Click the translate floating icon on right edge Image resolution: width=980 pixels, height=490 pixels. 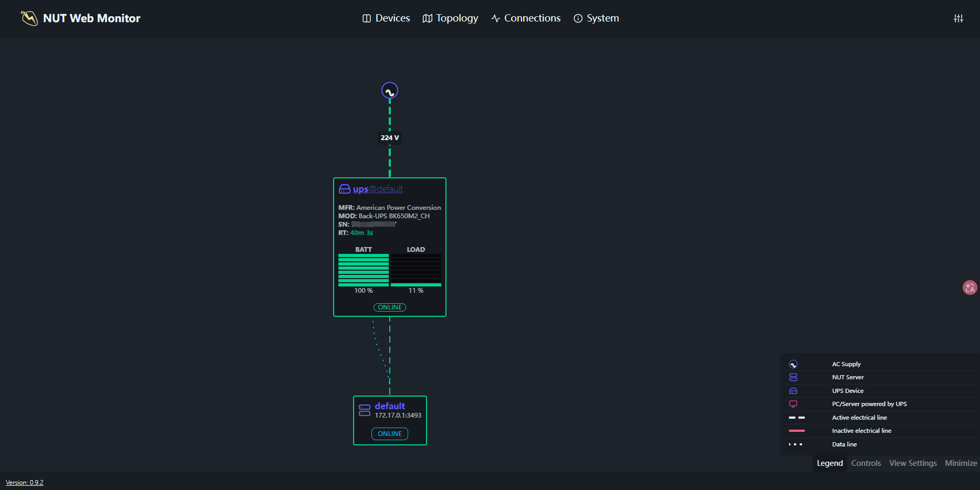click(970, 287)
